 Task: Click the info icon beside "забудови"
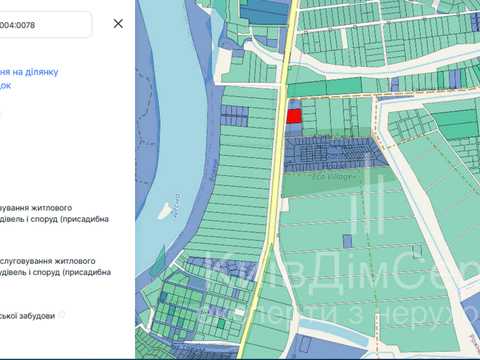click(62, 315)
